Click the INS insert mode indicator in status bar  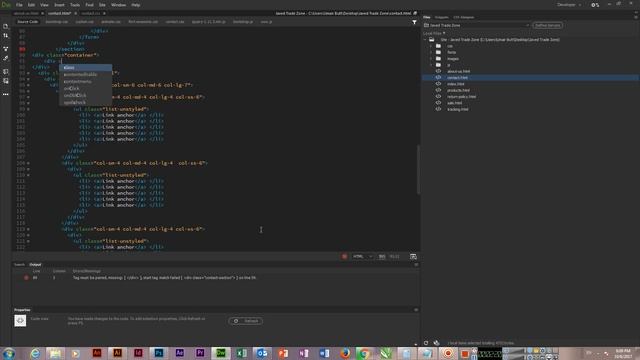coord(382,256)
